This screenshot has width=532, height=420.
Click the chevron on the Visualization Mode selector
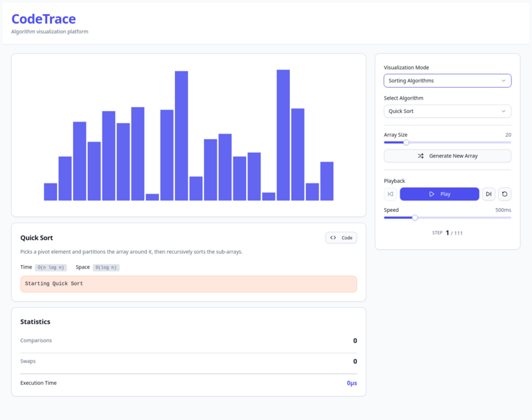pos(504,80)
